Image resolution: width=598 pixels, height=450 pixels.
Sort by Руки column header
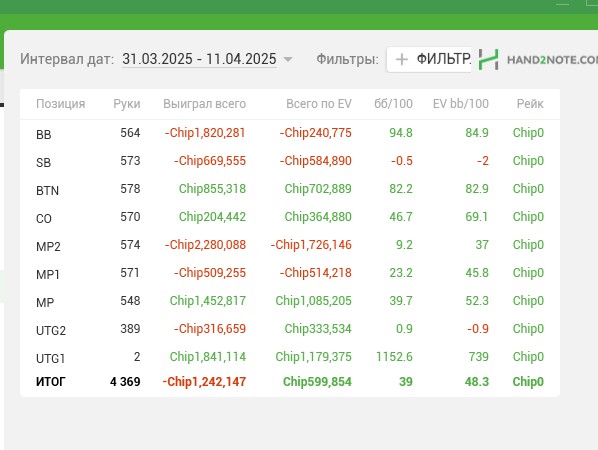tap(127, 104)
